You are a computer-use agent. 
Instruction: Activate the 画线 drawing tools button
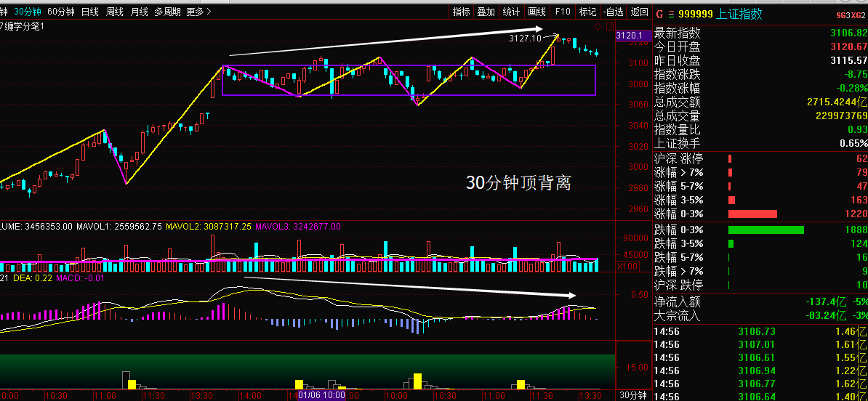pyautogui.click(x=537, y=11)
